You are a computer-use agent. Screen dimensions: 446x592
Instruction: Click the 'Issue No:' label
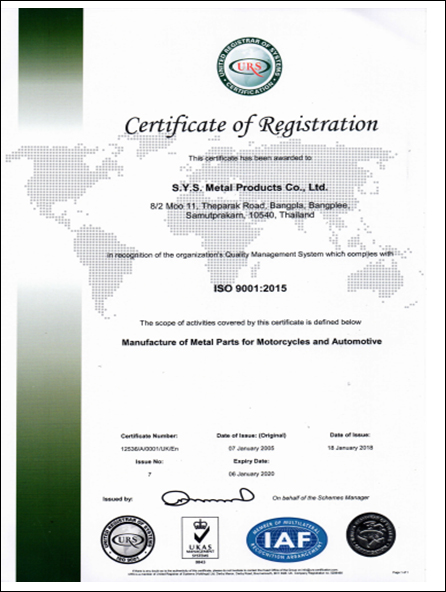149,462
